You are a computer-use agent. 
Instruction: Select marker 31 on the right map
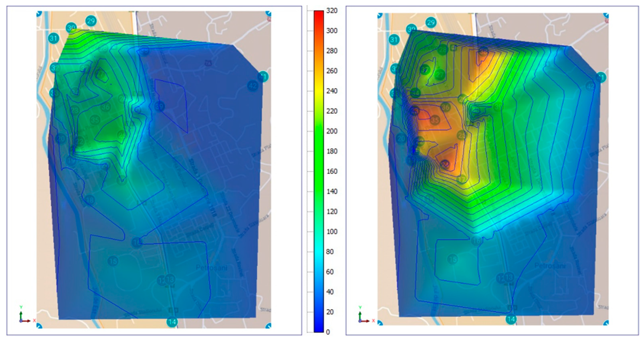(394, 40)
